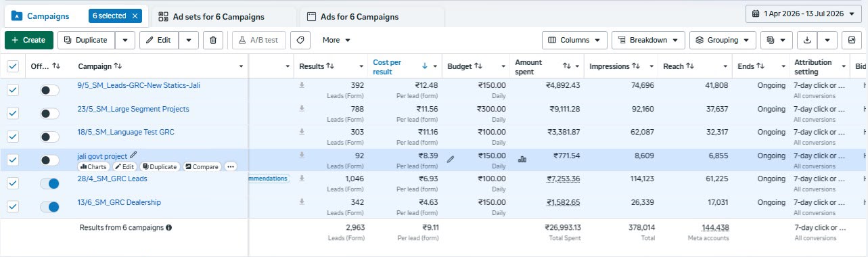This screenshot has width=868, height=257.
Task: Uncheck the 13/6_SM_GRC Dealership checkbox
Action: pos(13,207)
